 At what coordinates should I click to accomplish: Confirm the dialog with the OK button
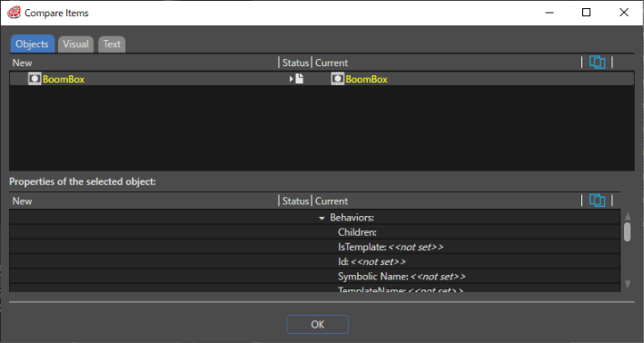[318, 325]
